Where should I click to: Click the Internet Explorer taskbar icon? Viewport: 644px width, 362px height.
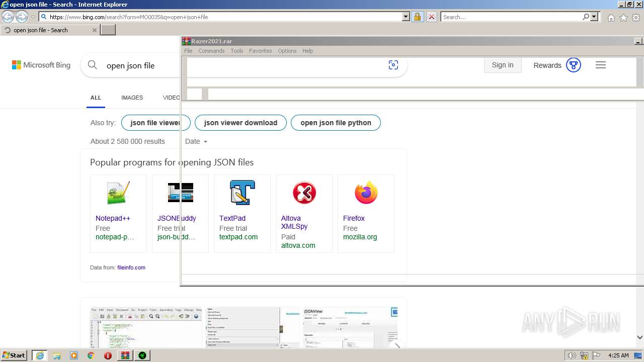pyautogui.click(x=40, y=355)
